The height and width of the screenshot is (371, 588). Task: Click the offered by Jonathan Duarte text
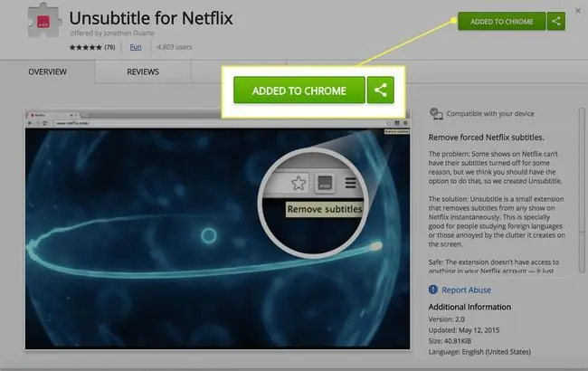[x=112, y=33]
